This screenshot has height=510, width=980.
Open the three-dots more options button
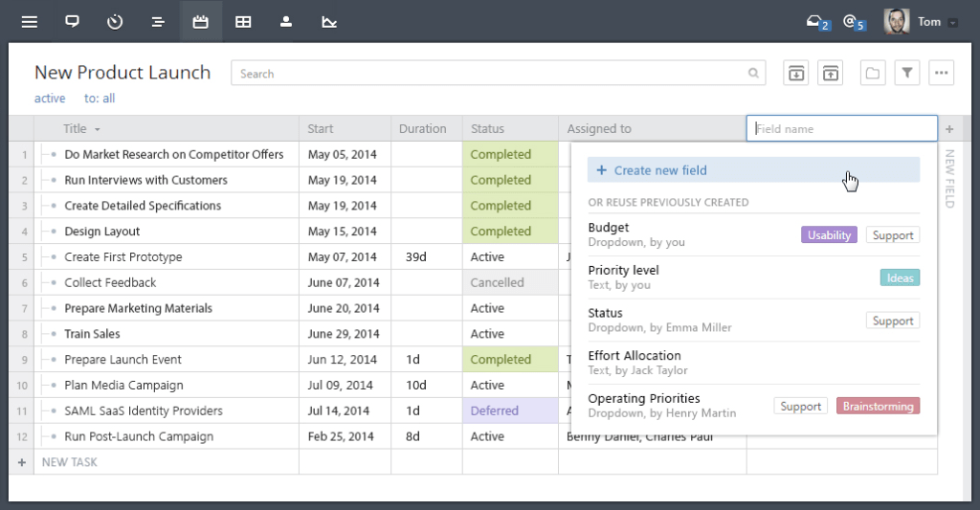click(x=942, y=73)
